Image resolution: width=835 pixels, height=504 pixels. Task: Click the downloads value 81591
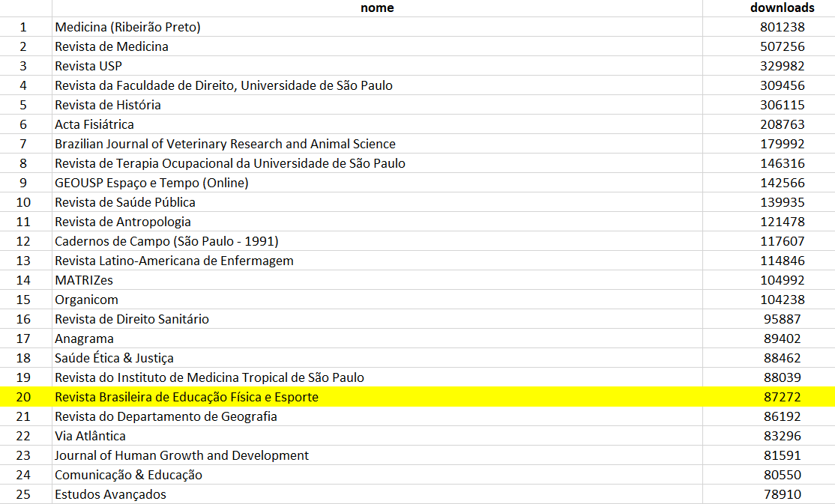coord(782,455)
